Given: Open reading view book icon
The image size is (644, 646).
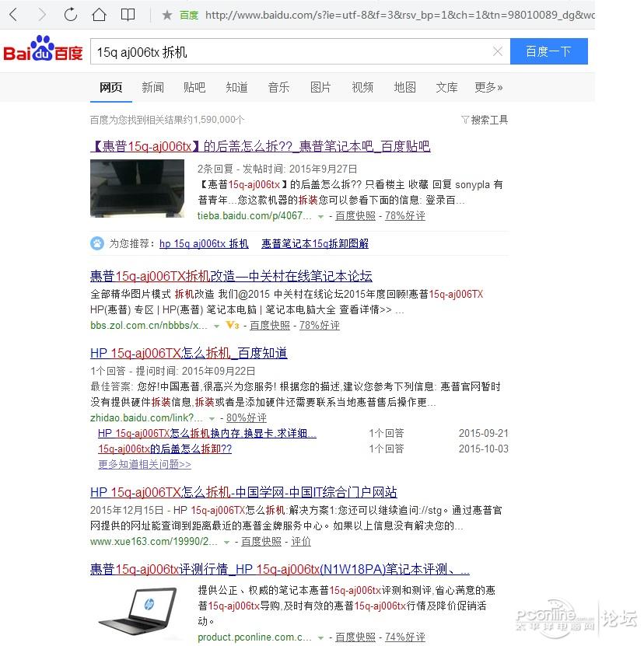Looking at the screenshot, I should click(x=128, y=15).
